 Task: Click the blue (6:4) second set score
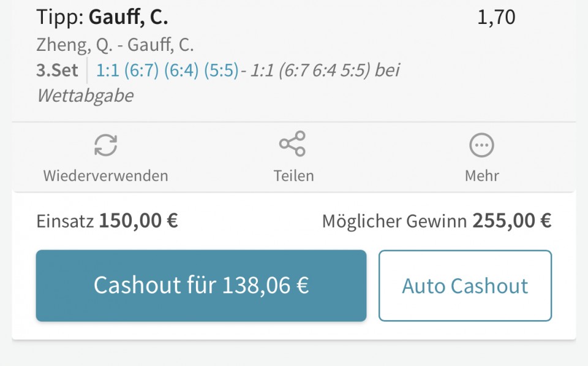pos(181,71)
